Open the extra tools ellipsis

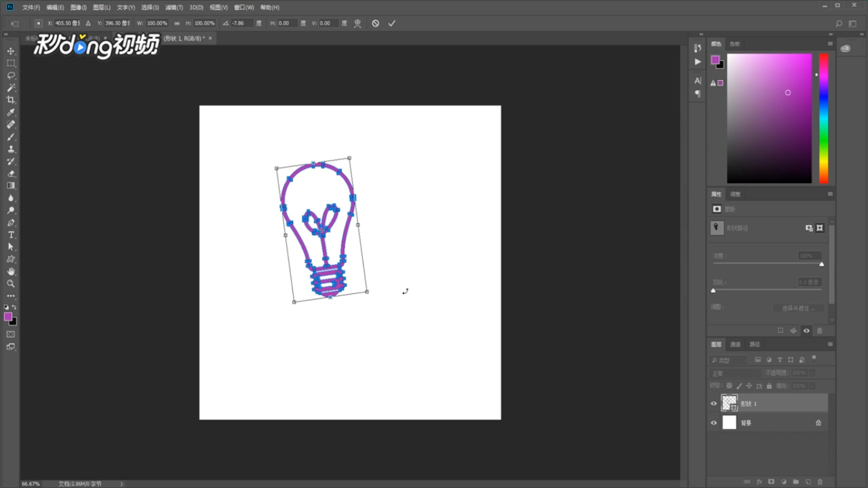[11, 296]
